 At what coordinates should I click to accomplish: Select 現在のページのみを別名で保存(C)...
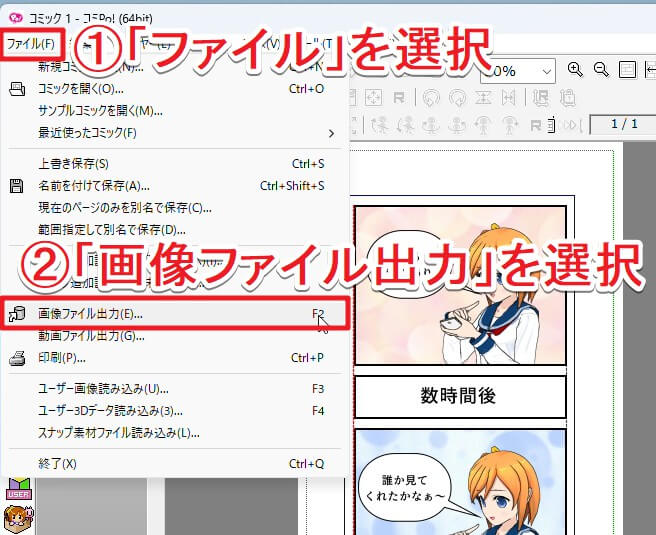pyautogui.click(x=175, y=207)
